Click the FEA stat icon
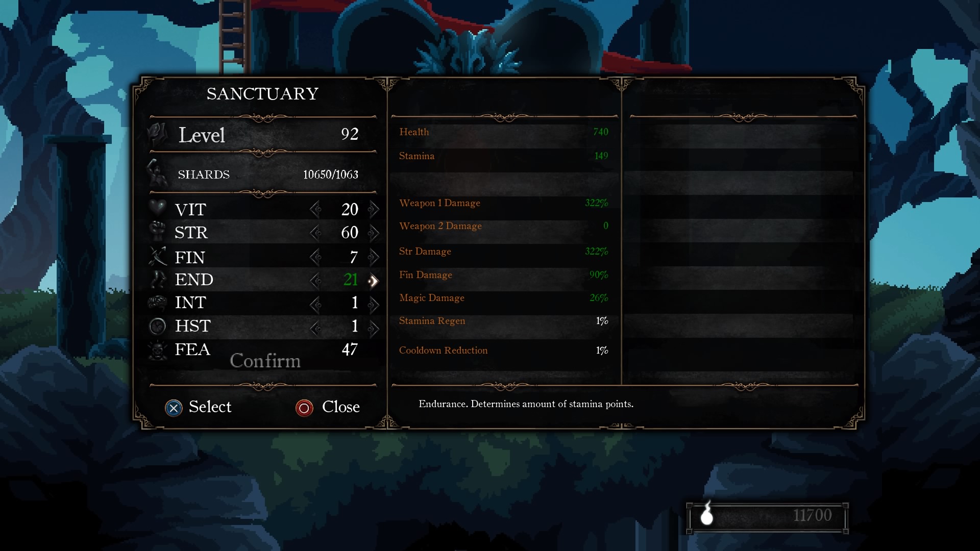 coord(157,348)
